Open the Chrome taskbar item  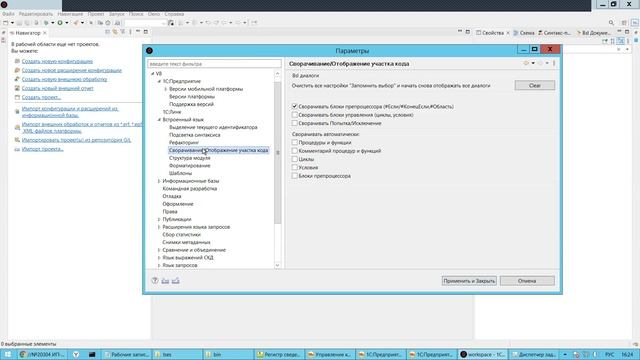tap(42, 354)
